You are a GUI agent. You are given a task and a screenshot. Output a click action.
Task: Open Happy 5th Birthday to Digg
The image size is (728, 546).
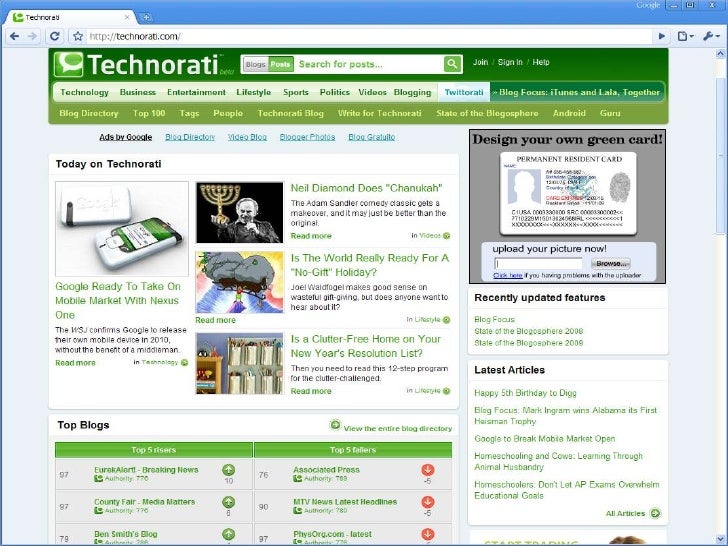click(525, 393)
